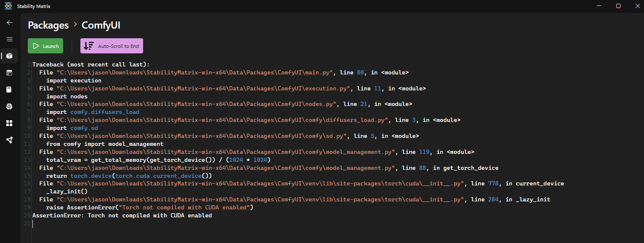Select the Packages box icon in sidebar

(9, 56)
